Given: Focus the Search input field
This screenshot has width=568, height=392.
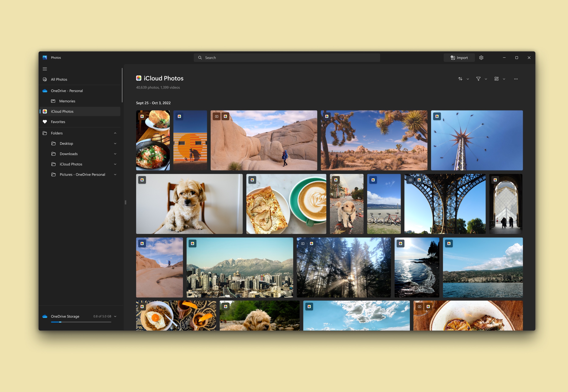Looking at the screenshot, I should point(290,58).
